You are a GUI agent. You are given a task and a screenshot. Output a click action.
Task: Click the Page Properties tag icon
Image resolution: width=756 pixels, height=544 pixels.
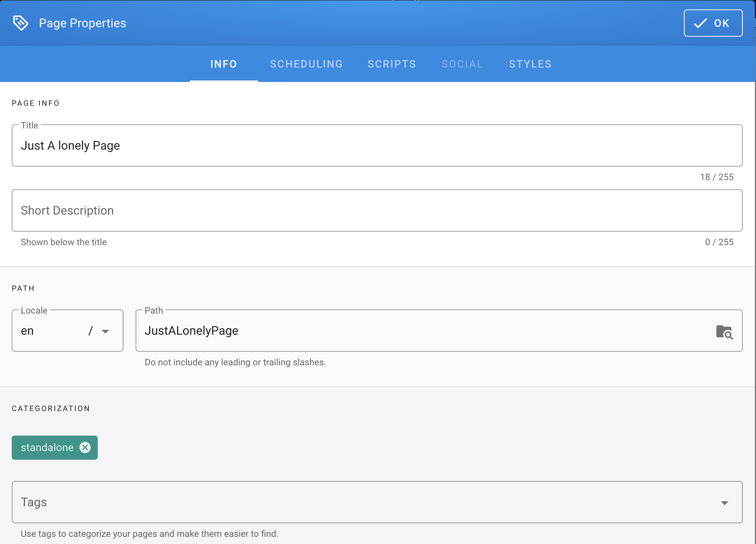[21, 23]
